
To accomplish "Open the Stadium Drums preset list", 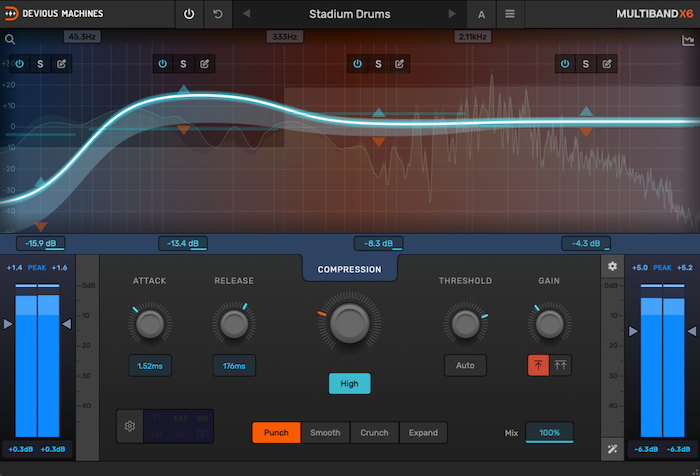I will [x=350, y=14].
